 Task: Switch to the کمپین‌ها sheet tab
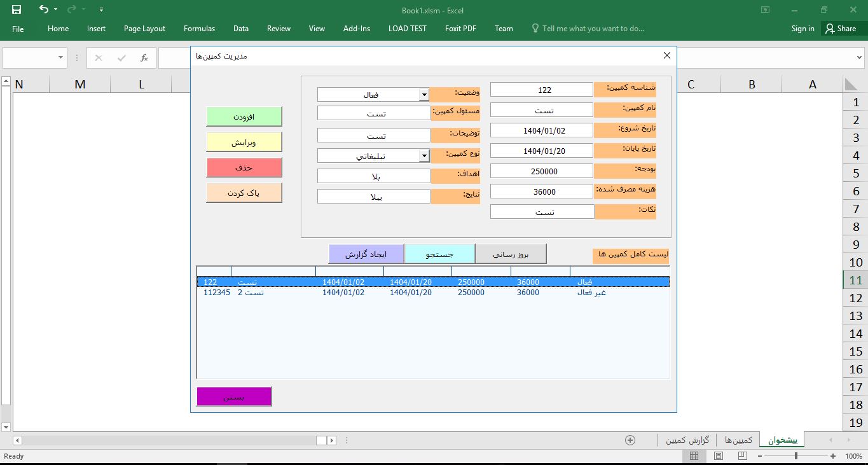click(x=738, y=440)
